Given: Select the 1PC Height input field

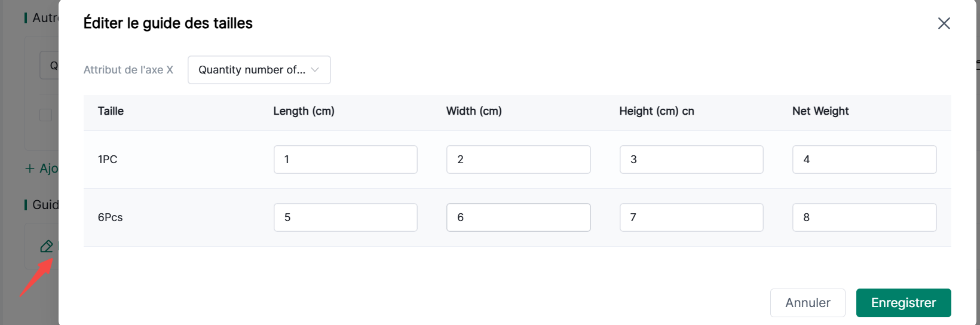Looking at the screenshot, I should 691,160.
